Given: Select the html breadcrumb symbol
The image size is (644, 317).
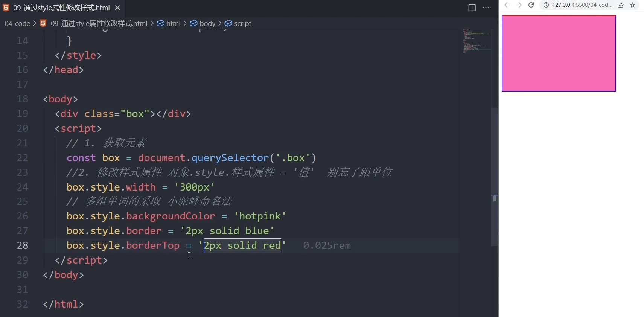Looking at the screenshot, I should (174, 23).
